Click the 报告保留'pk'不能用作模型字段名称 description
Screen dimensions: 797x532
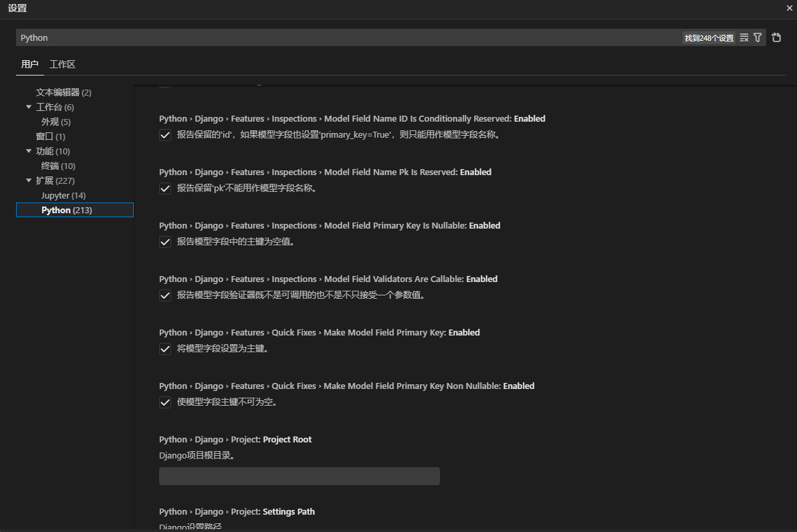[248, 188]
